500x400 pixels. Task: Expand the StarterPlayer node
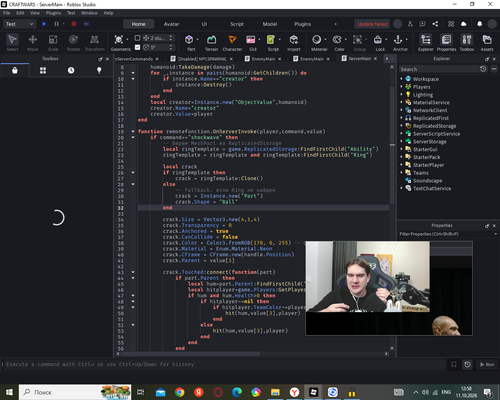point(402,165)
